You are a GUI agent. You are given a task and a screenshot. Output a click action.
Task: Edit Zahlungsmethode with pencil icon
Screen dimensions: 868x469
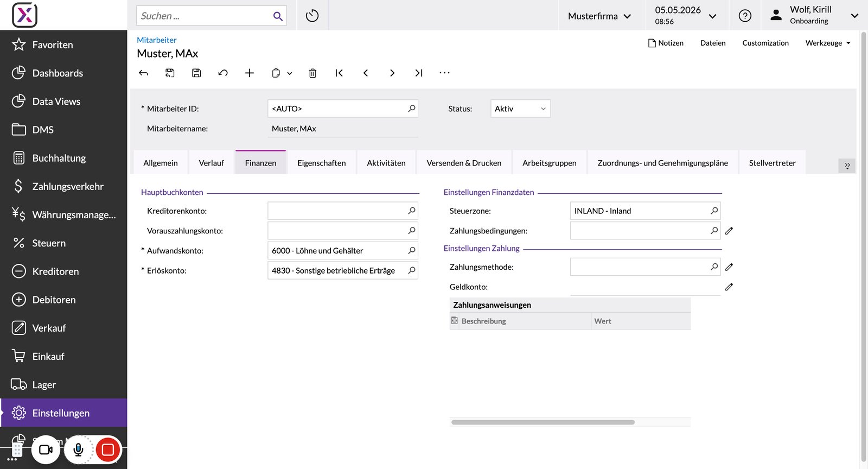[x=729, y=267]
